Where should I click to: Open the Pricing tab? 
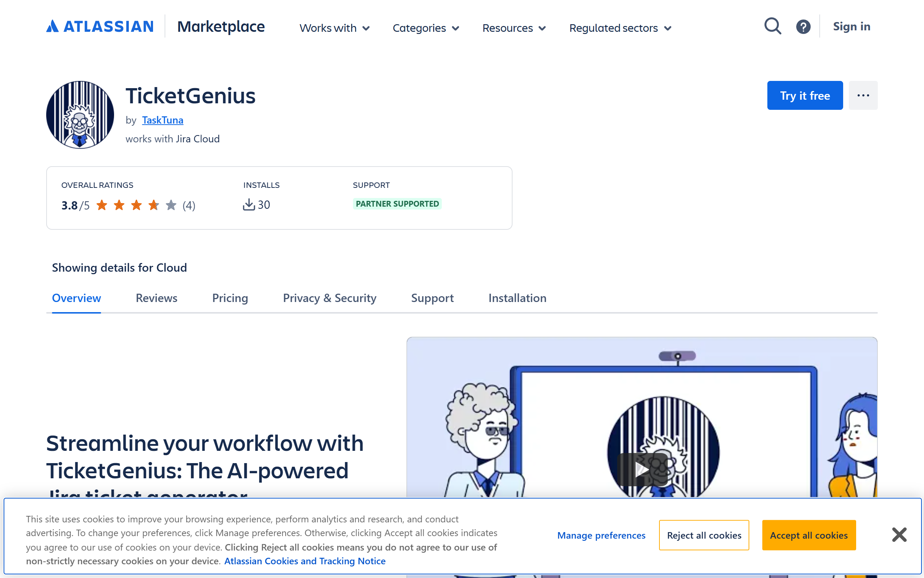pos(230,298)
